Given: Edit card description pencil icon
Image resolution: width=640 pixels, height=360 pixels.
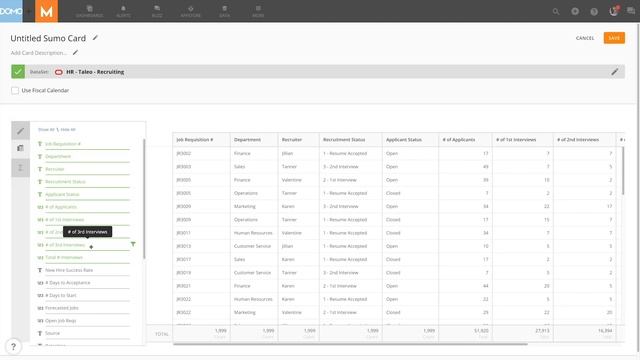Looking at the screenshot, I should pos(75,52).
